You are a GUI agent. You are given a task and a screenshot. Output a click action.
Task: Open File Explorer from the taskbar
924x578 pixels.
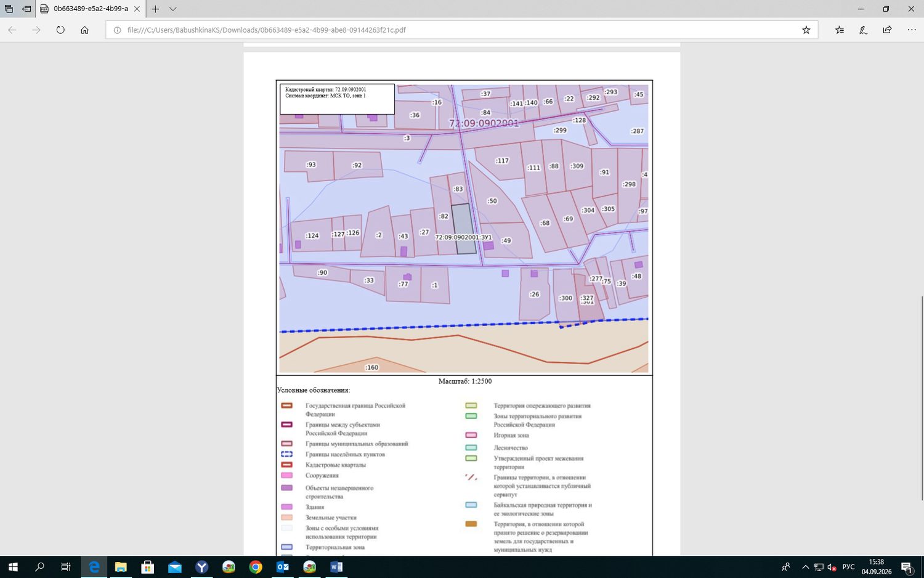[x=121, y=567]
